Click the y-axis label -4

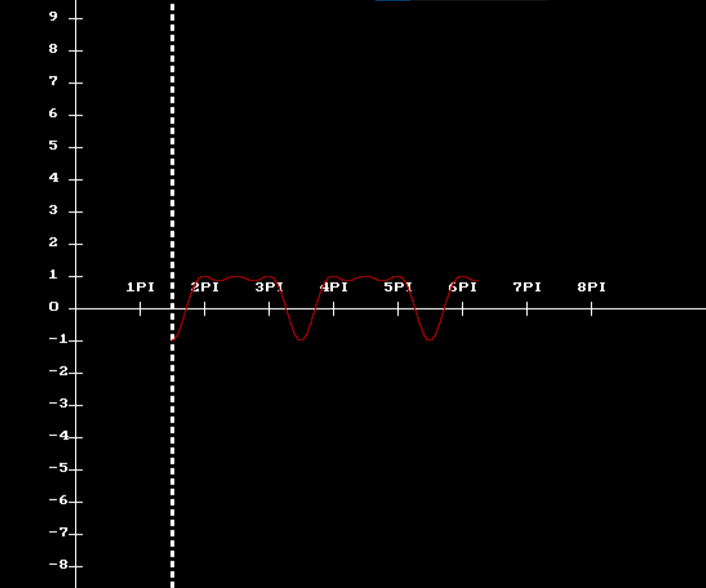click(x=58, y=435)
